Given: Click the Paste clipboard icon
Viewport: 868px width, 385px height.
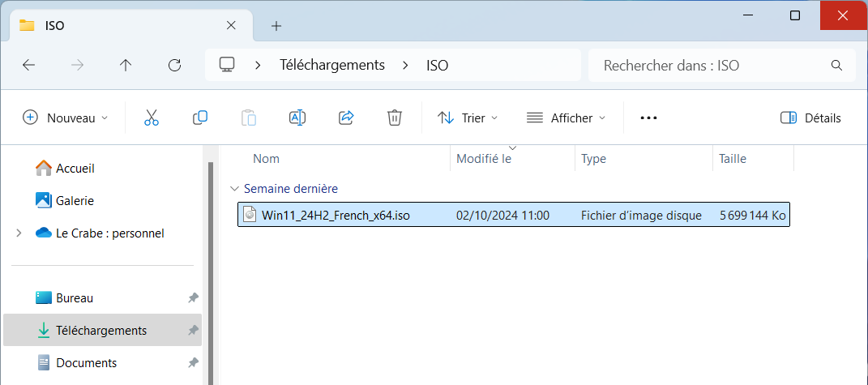Looking at the screenshot, I should 249,118.
